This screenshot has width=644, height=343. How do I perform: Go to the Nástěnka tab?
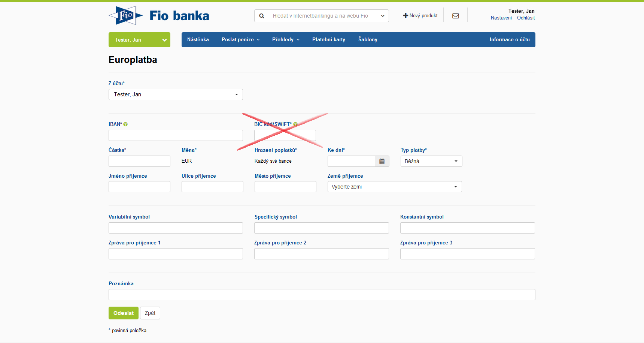(x=198, y=39)
